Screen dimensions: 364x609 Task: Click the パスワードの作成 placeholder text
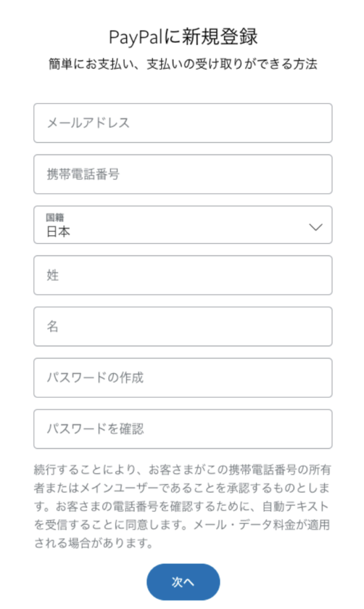point(95,378)
